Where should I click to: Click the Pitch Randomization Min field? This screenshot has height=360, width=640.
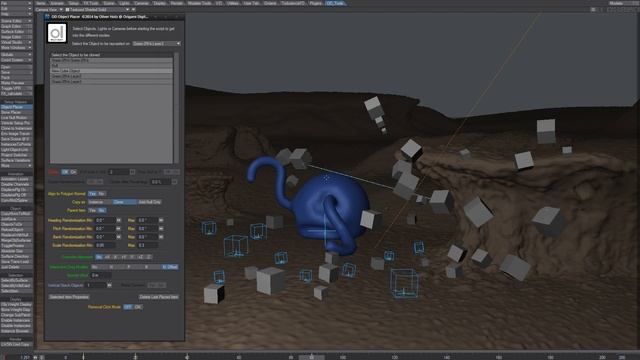point(105,229)
